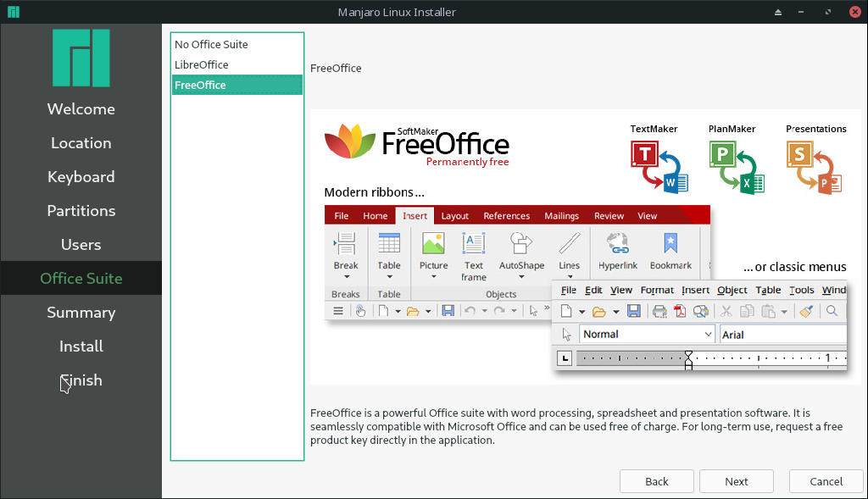Click the format painter brush in classic toolbar

click(x=807, y=312)
